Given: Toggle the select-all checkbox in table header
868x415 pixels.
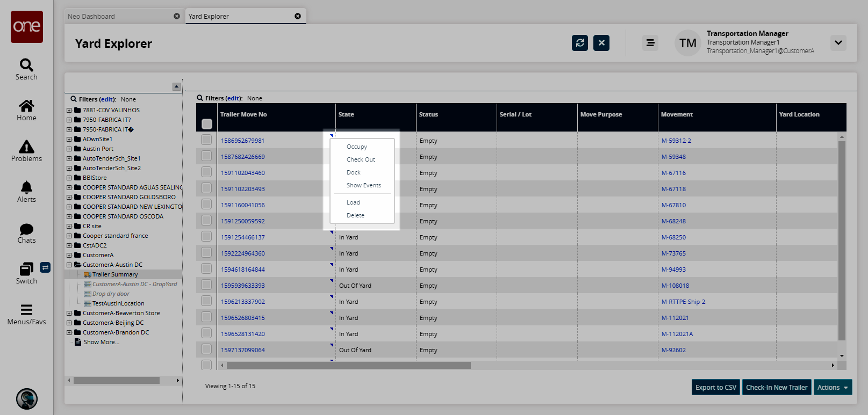Looking at the screenshot, I should tap(207, 124).
